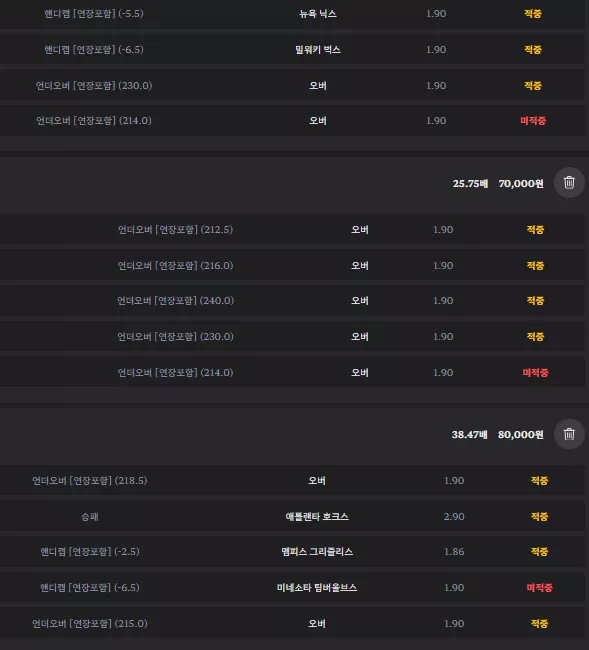Open the 언더오버 (240.0) bet entry
The height and width of the screenshot is (650, 589).
pyautogui.click(x=293, y=301)
